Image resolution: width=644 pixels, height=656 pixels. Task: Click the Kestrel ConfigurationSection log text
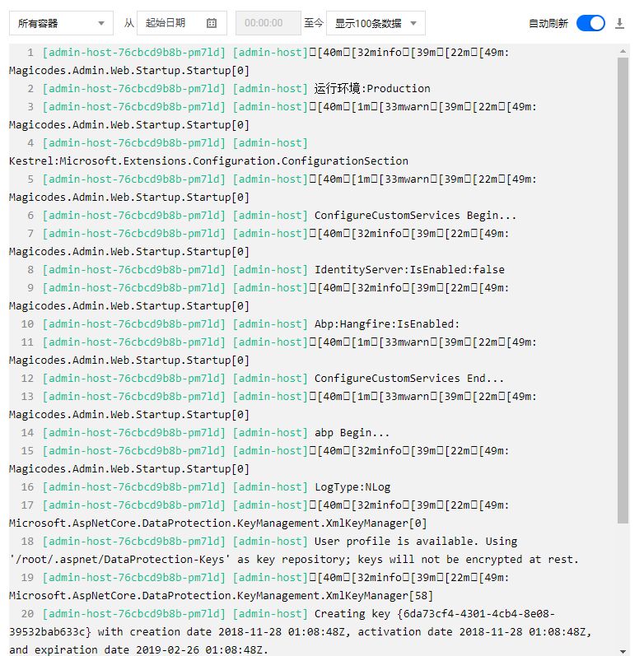(208, 161)
